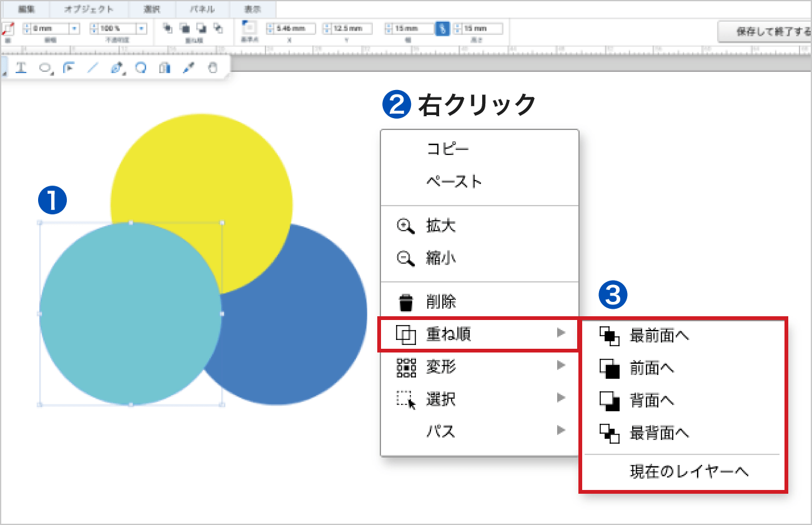
Task: Select the Line tool
Action: tap(92, 67)
